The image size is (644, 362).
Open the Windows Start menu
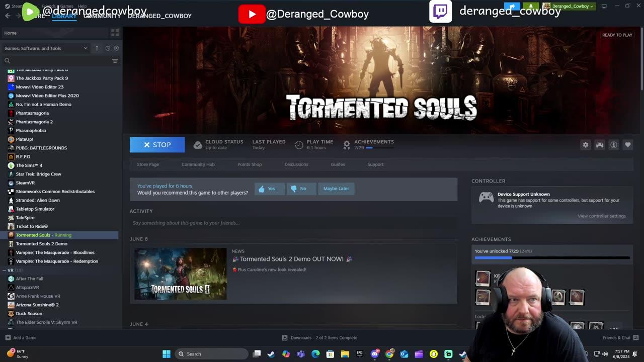point(167,354)
